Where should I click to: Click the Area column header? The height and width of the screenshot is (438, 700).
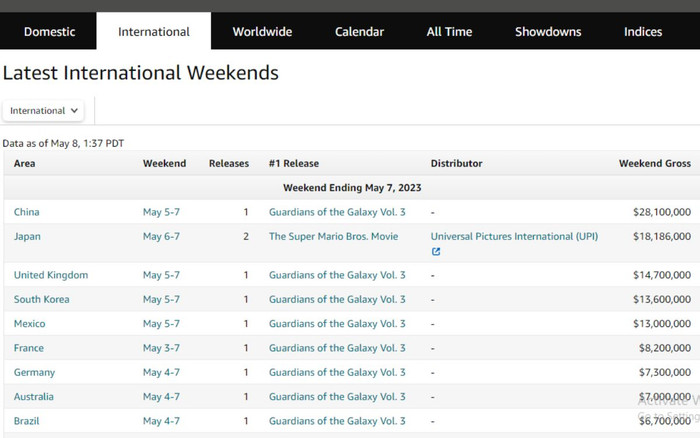pyautogui.click(x=25, y=163)
